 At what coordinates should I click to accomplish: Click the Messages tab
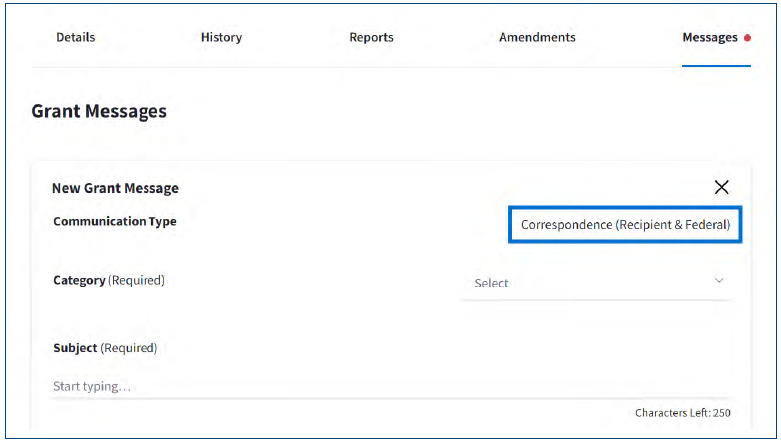(709, 38)
